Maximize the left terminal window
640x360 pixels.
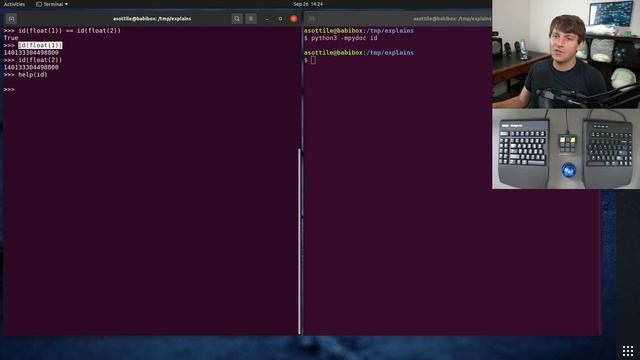coord(280,19)
